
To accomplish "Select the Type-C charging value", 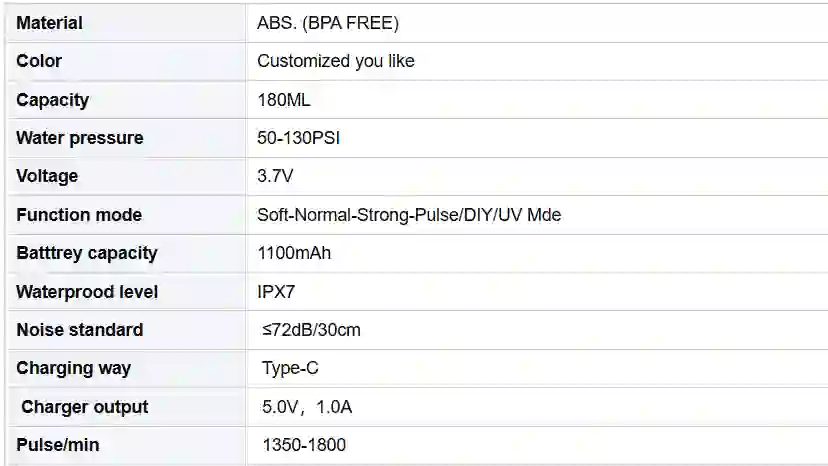I will [290, 368].
